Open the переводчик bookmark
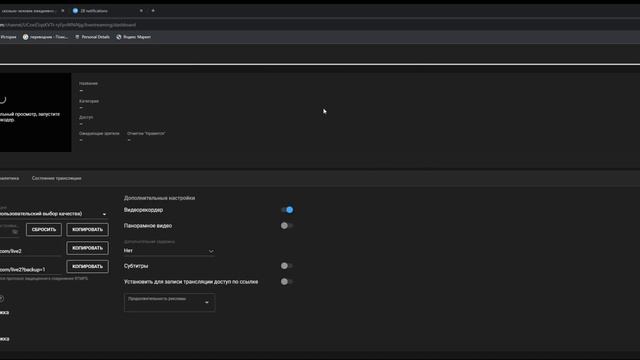 coord(45,37)
